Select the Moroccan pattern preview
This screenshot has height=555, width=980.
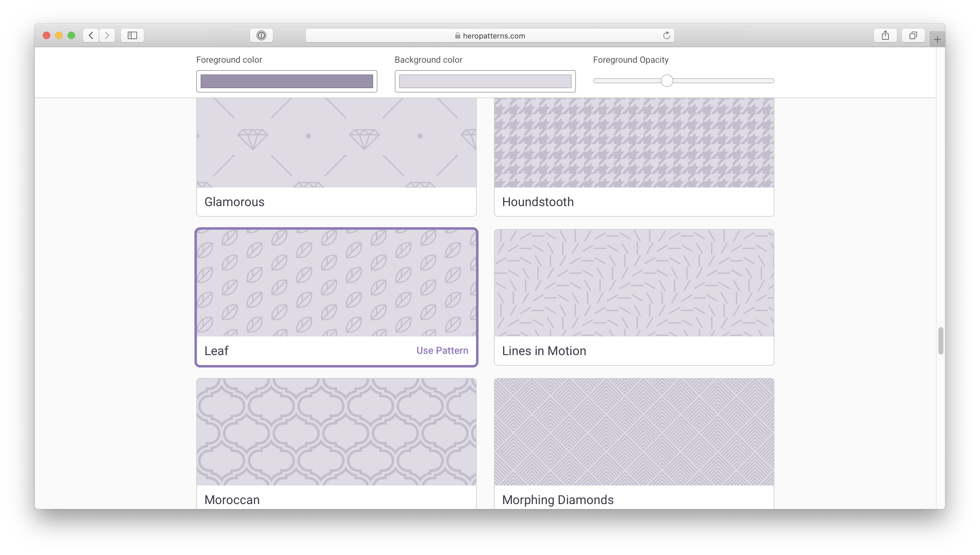point(336,432)
